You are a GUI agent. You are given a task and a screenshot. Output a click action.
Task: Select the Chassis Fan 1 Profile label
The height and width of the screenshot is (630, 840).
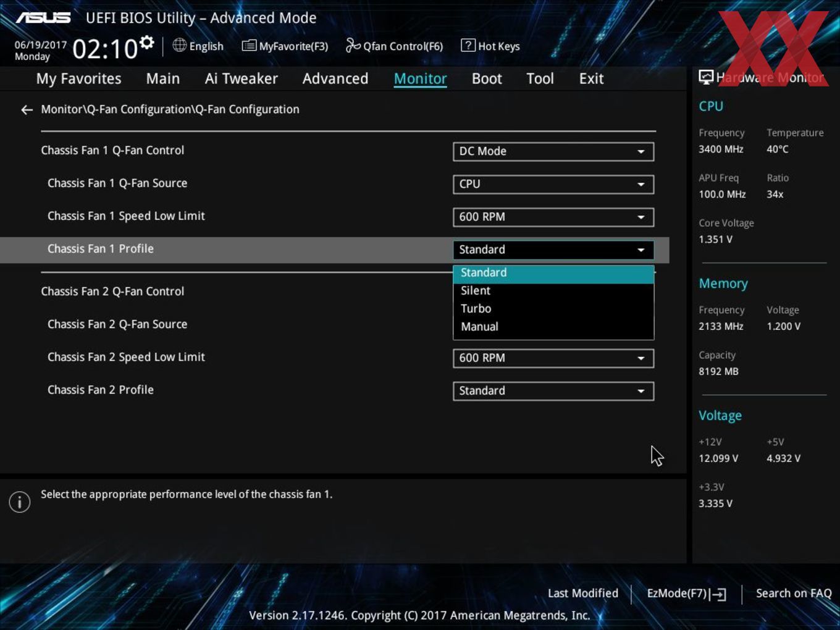[x=101, y=249]
